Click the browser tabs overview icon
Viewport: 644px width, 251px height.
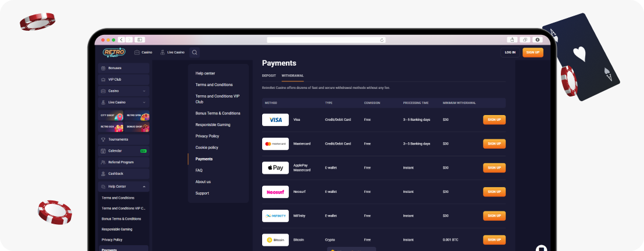click(525, 40)
